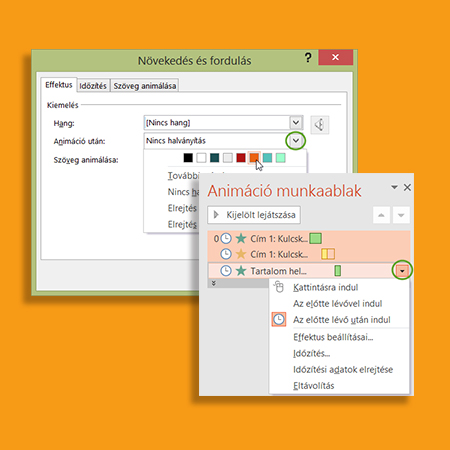Click the move animation up arrow

click(381, 215)
